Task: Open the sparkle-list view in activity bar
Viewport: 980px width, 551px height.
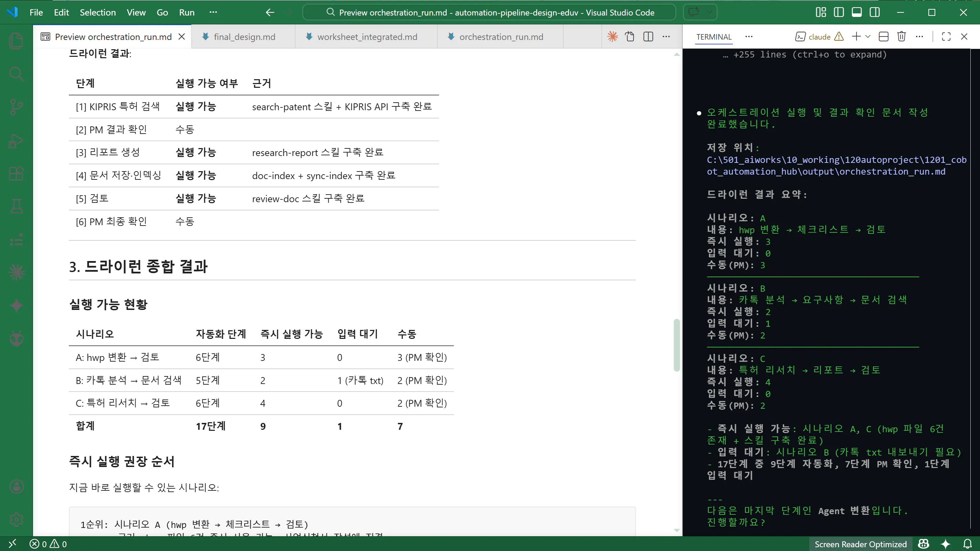Action: pos(17,240)
